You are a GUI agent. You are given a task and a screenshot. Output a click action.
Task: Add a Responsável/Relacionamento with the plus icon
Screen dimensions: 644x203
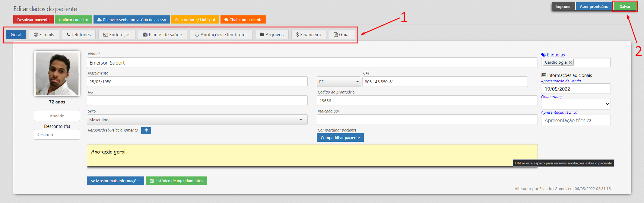pyautogui.click(x=146, y=130)
